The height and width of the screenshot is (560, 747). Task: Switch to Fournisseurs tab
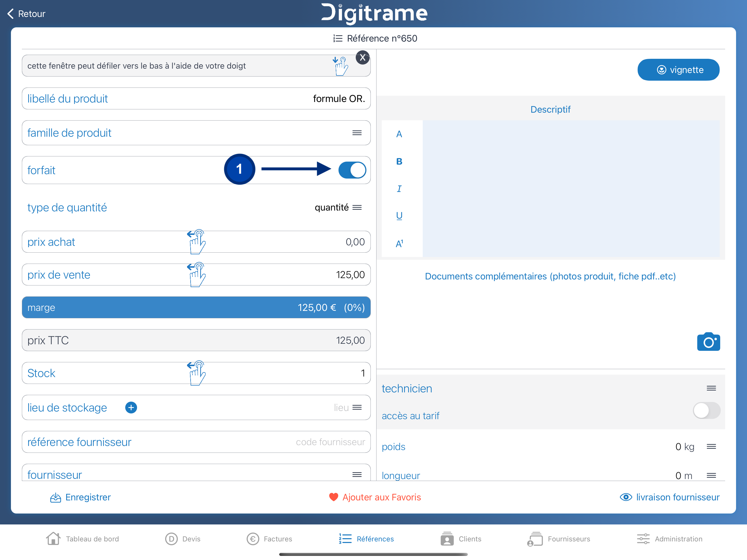point(559,539)
